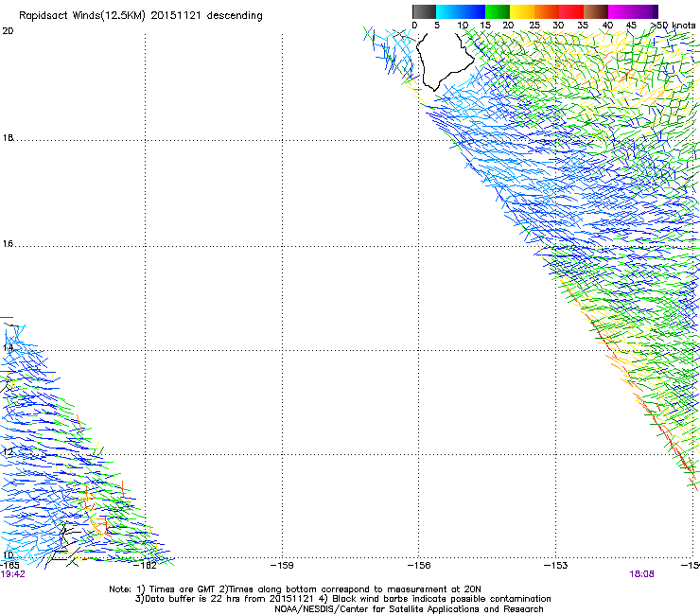Click the longitude label -153
The height and width of the screenshot is (615, 700).
(556, 566)
